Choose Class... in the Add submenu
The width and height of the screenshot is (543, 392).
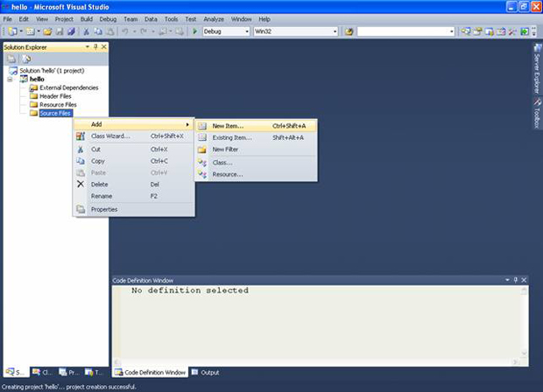coord(257,163)
